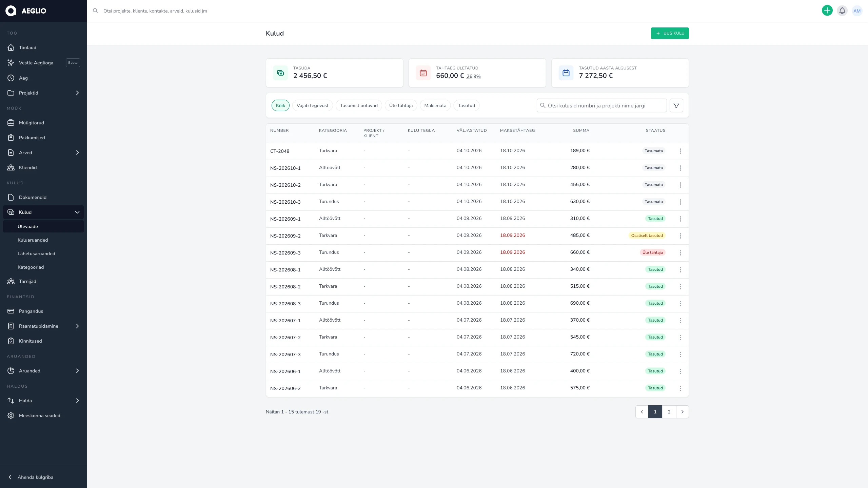
Task: Open the filter funnel icon
Action: (x=676, y=105)
